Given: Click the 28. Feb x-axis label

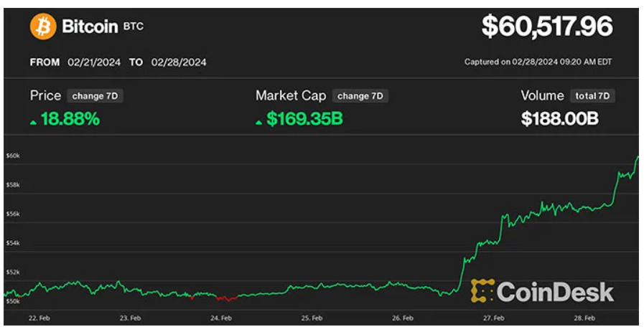Looking at the screenshot, I should 584,318.
